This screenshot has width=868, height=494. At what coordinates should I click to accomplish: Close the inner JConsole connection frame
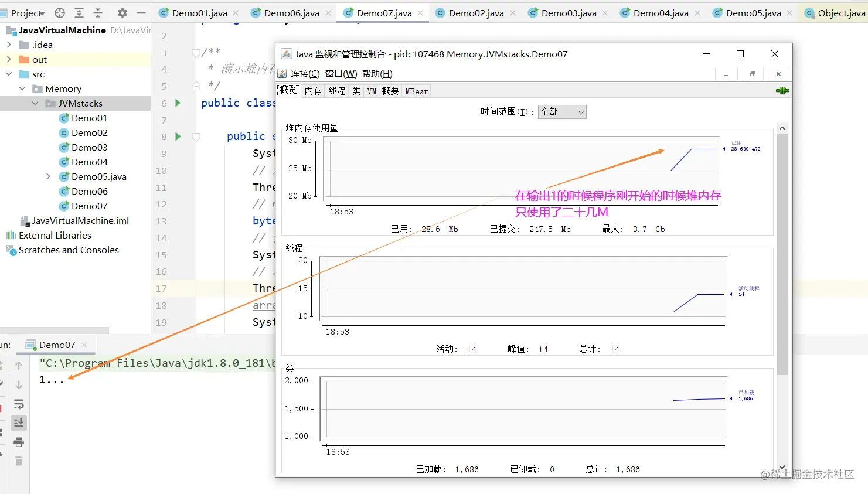(778, 74)
